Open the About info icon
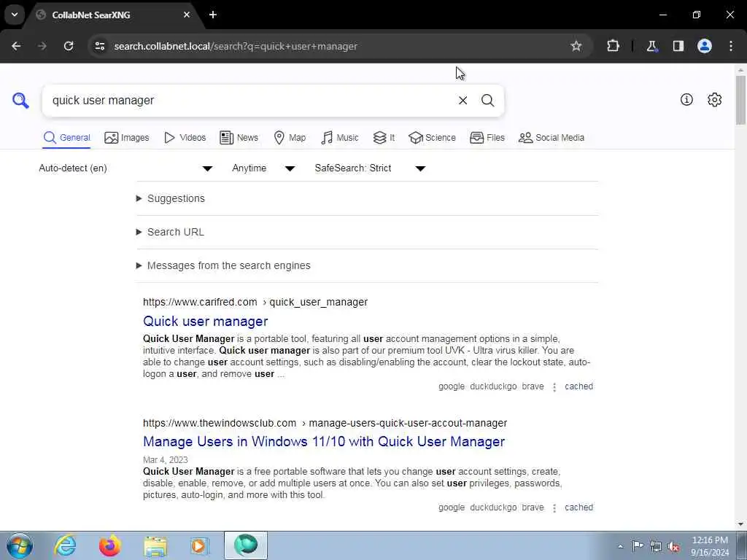Image resolution: width=747 pixels, height=560 pixels. tap(686, 99)
